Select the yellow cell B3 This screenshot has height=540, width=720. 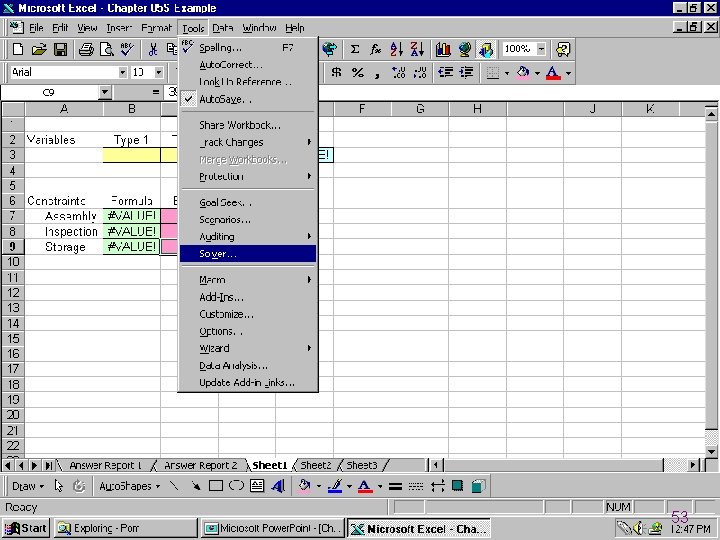point(132,155)
